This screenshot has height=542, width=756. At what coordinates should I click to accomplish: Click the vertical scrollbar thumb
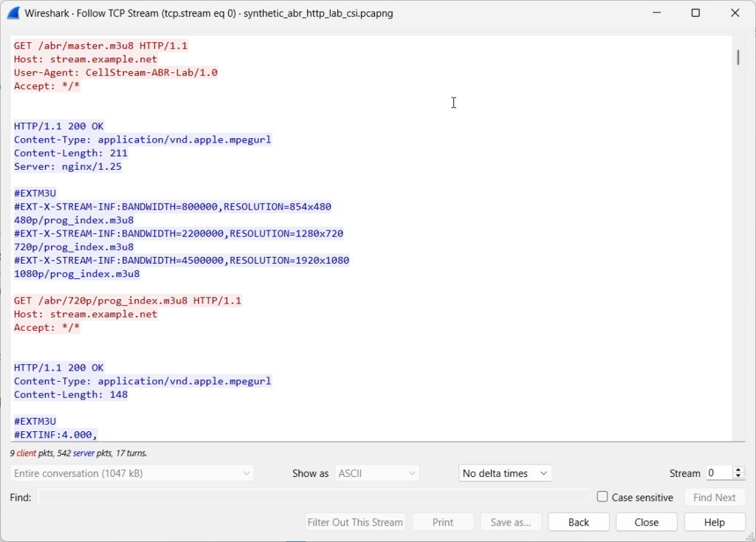pyautogui.click(x=738, y=57)
